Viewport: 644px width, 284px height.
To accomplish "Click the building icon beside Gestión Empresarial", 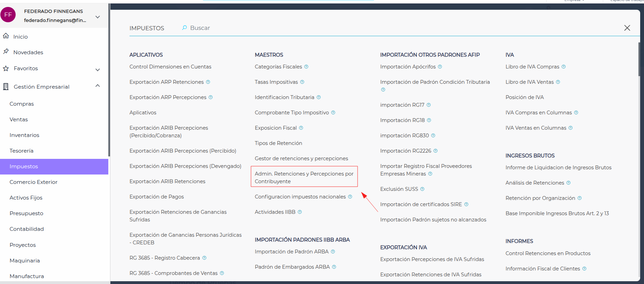I will click(x=6, y=87).
